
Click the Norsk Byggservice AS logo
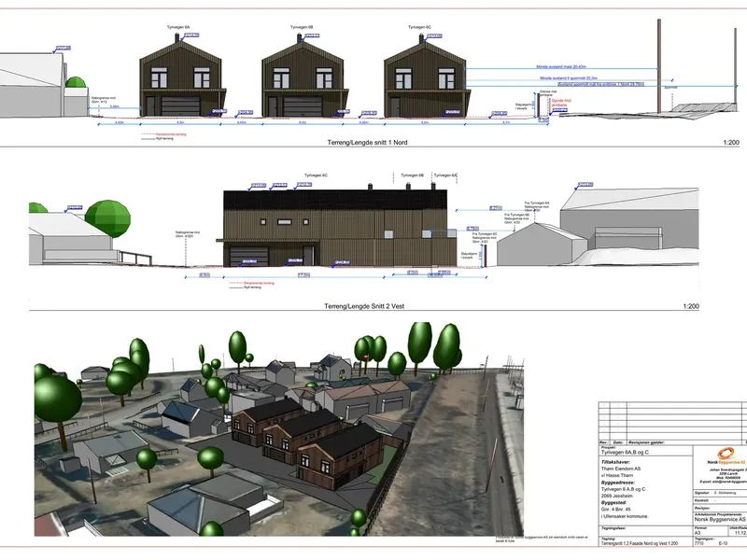point(726,456)
